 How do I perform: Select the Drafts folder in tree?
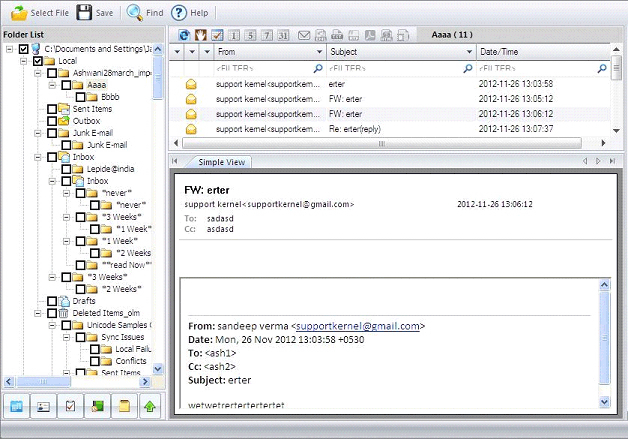tap(84, 300)
